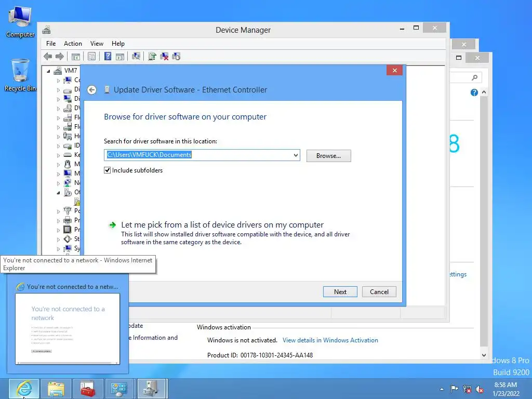Select the Keyboards category icon in tree
The image size is (532, 399).
[68, 155]
